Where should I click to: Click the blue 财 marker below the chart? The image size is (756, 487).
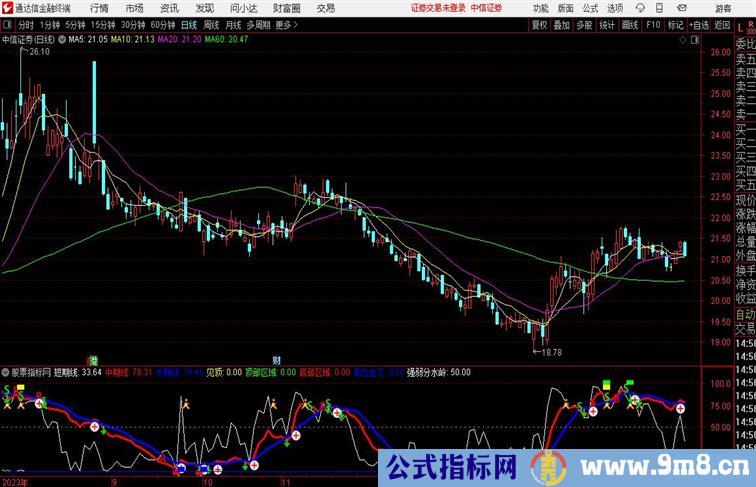[x=276, y=359]
